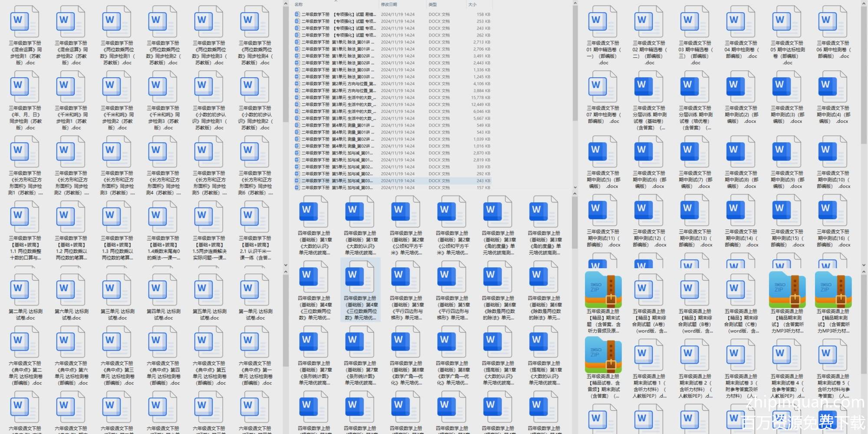
Task: Click the 类型 column header
Action: (433, 4)
